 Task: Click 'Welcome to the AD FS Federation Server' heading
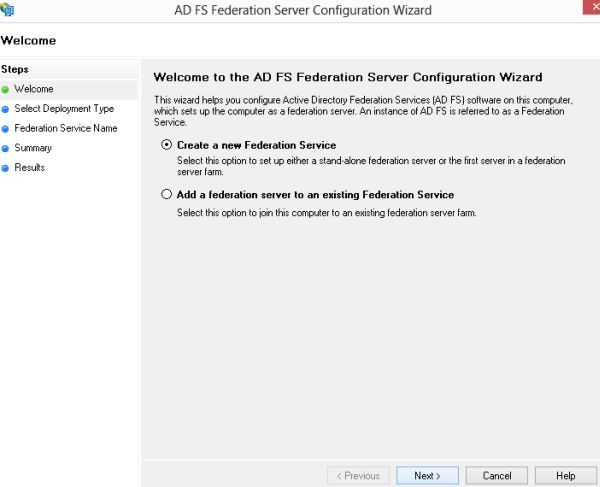click(x=348, y=77)
